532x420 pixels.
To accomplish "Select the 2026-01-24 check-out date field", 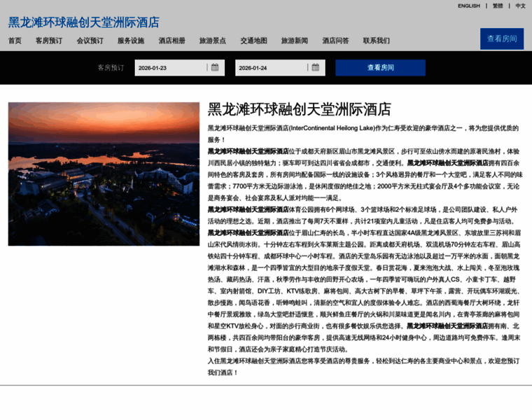I will (270, 68).
